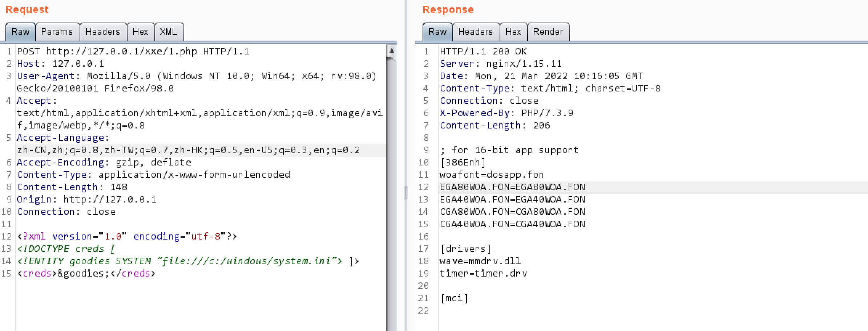Viewport: 868px width, 331px height.
Task: Click the xml version declaration line
Action: [x=127, y=237]
